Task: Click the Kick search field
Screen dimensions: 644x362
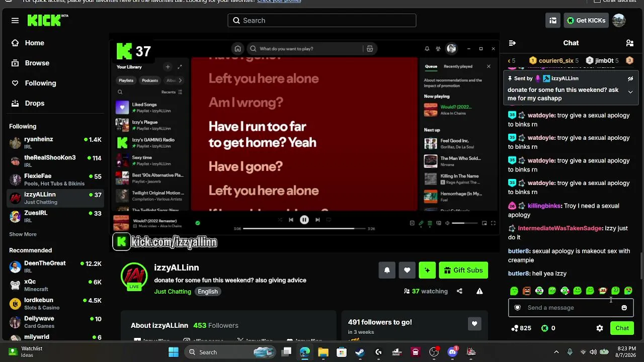Action: pyautogui.click(x=322, y=21)
